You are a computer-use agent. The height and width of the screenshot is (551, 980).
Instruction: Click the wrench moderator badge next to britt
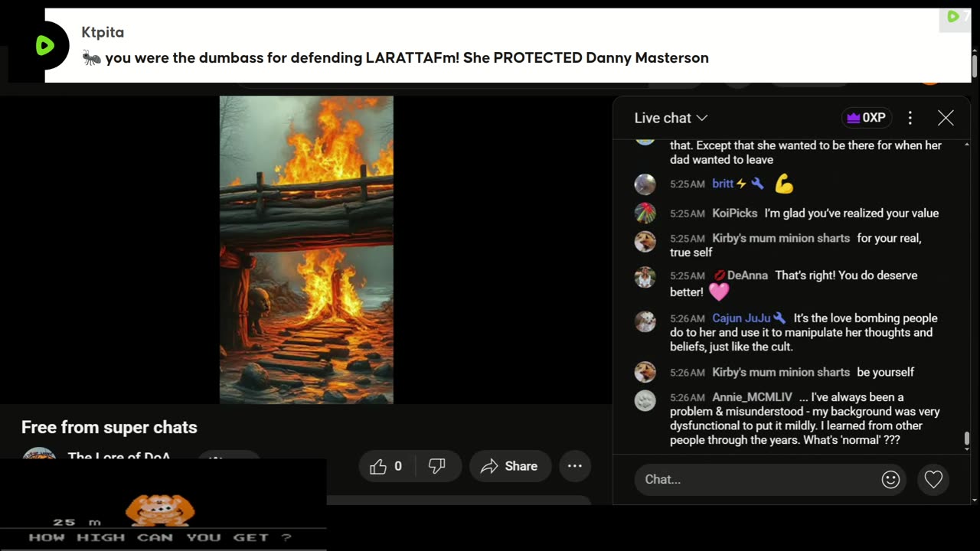(x=757, y=184)
